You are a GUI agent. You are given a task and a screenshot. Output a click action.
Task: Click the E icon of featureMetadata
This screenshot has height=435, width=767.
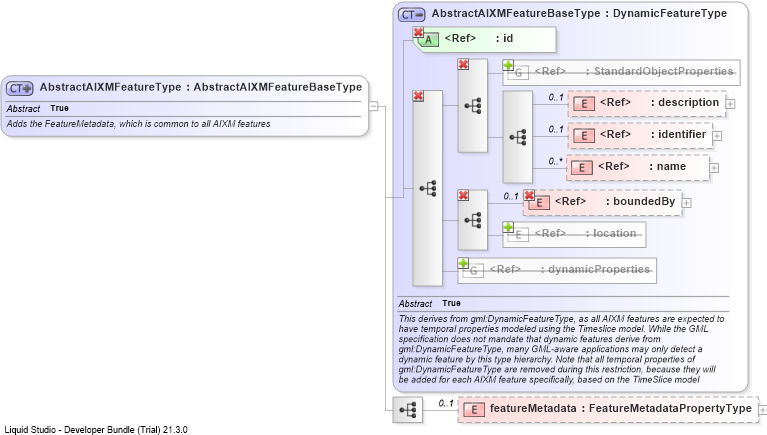(474, 410)
